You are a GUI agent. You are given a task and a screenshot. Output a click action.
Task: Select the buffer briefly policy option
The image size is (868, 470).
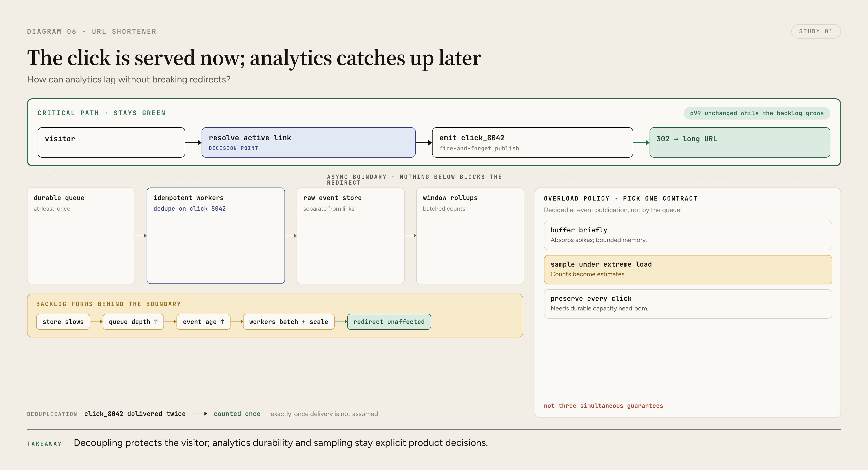688,235
